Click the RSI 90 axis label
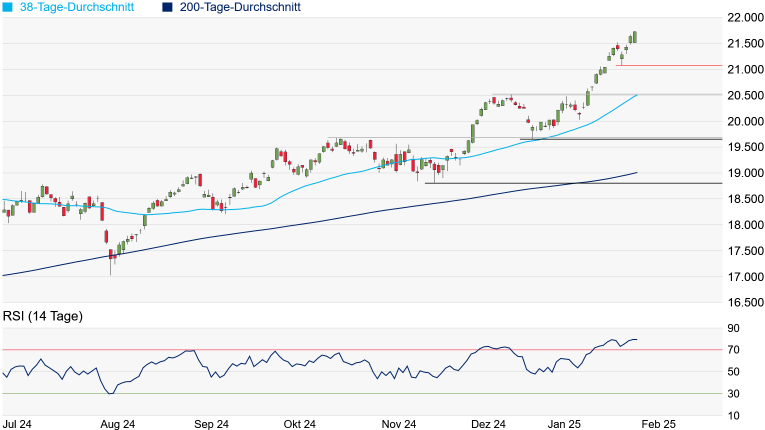 (734, 328)
